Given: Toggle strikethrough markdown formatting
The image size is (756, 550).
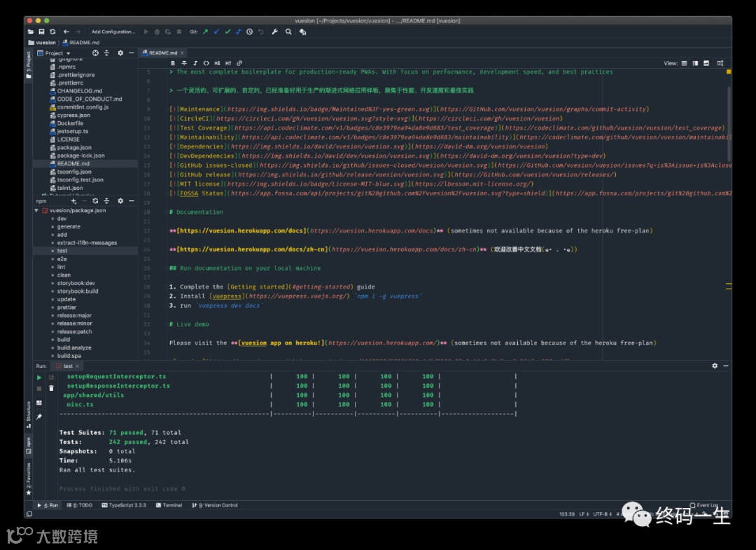Looking at the screenshot, I should point(184,63).
